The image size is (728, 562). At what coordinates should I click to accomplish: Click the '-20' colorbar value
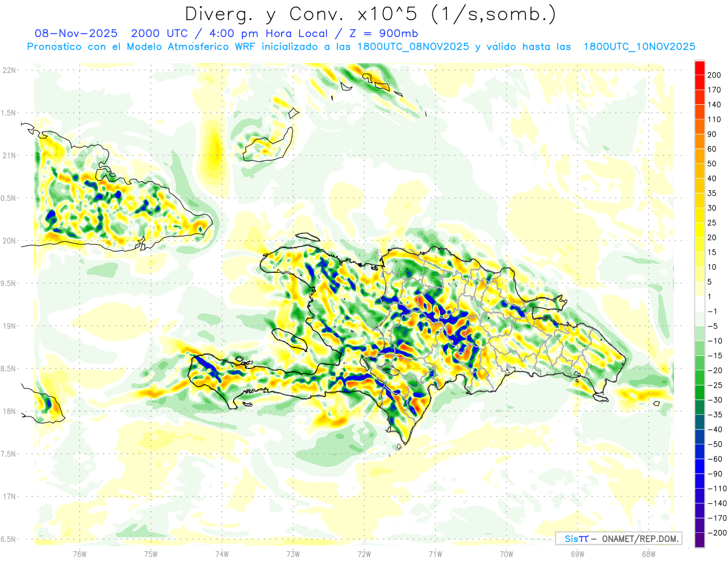point(715,370)
